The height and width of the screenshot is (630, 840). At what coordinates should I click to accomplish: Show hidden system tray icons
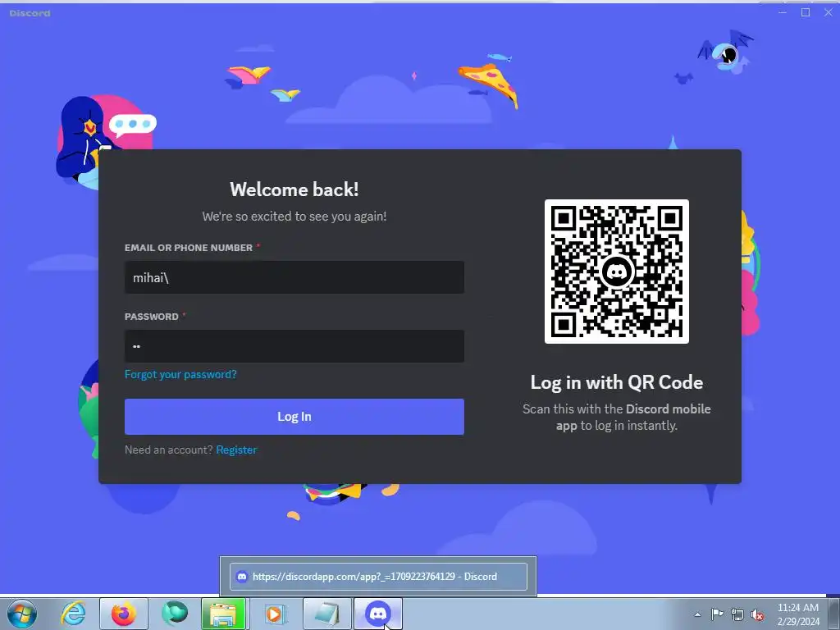(x=697, y=614)
